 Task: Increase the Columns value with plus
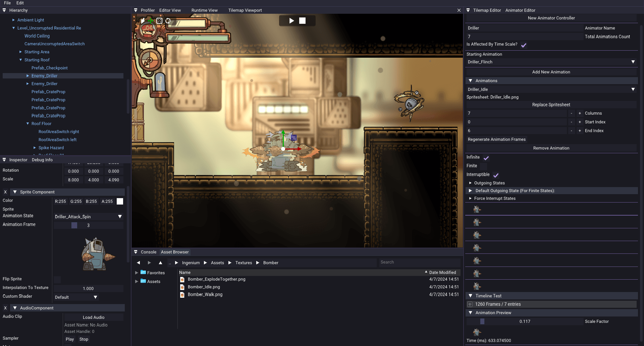coord(580,113)
